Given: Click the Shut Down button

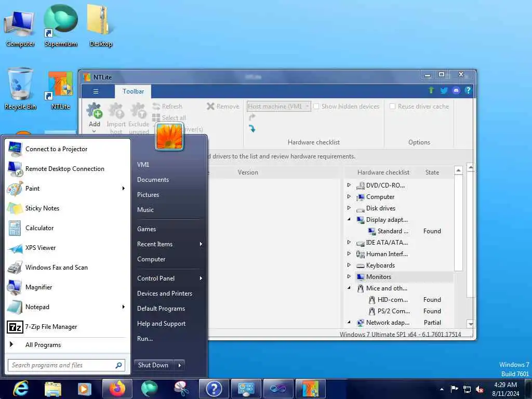Looking at the screenshot, I should [153, 365].
